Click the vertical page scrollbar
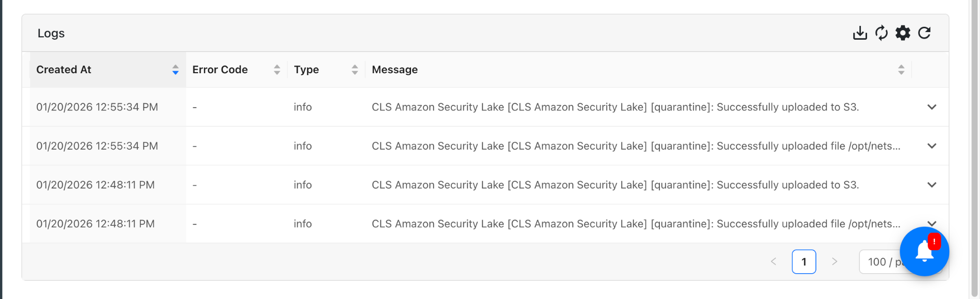 (x=974, y=148)
